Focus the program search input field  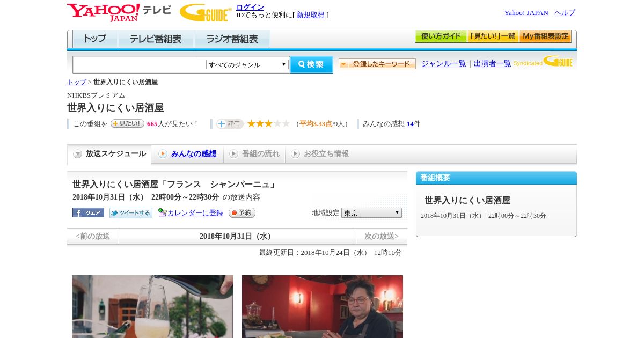click(139, 64)
